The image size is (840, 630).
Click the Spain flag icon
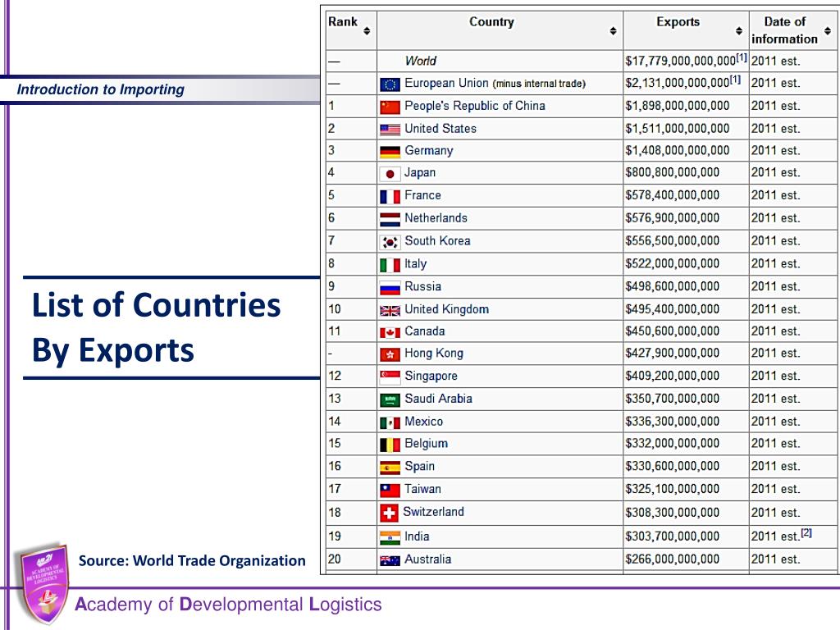(x=390, y=468)
